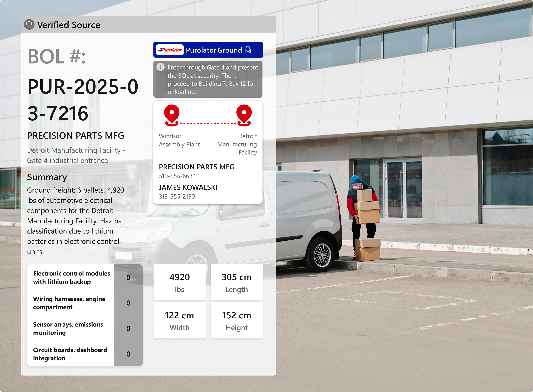This screenshot has width=533, height=392.
Task: Click the 122 cm Width tile
Action: tap(179, 320)
